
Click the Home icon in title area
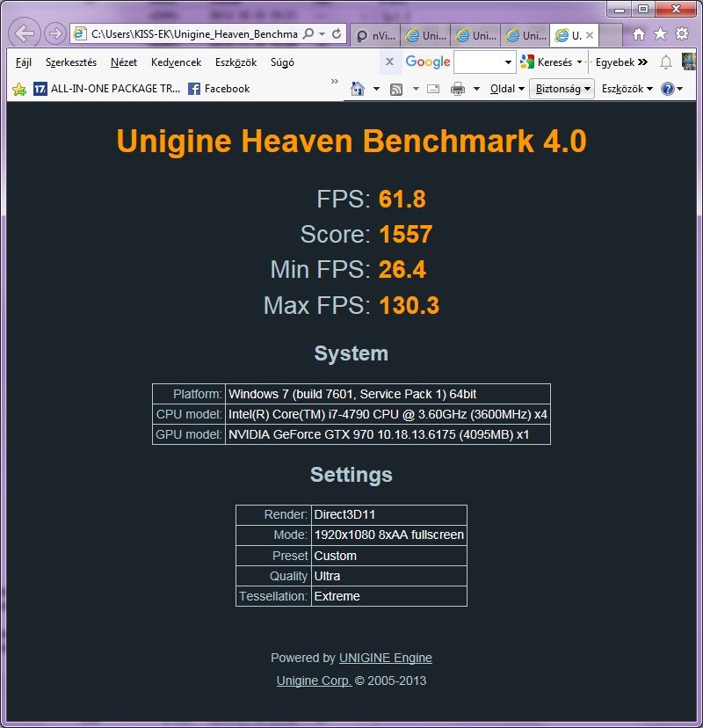coord(639,34)
